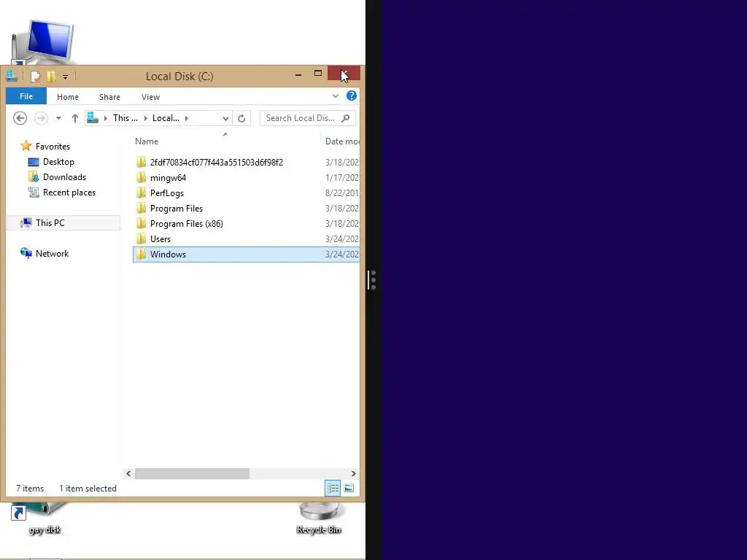The width and height of the screenshot is (747, 560).
Task: Click the New folder quick access icon
Action: [x=51, y=77]
